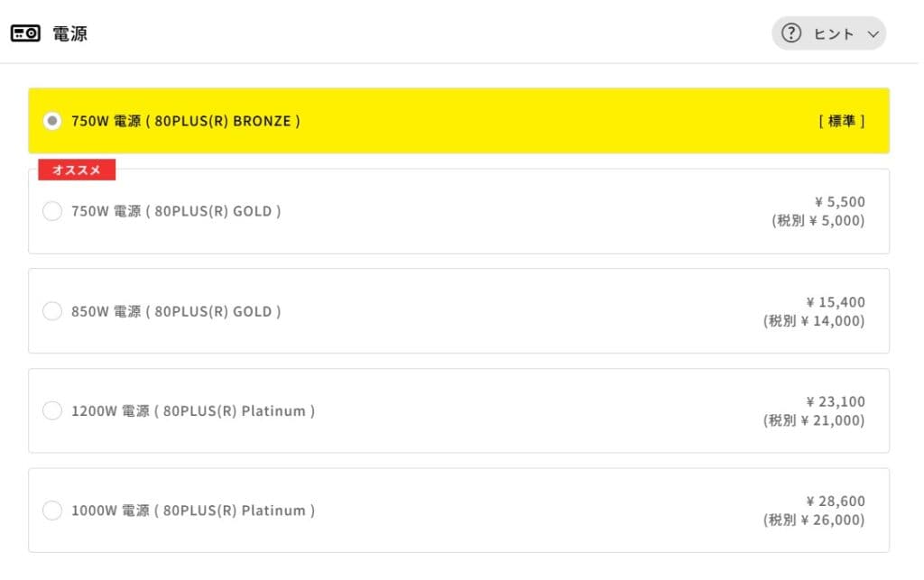Select the 850W GOLD radio button
Image resolution: width=924 pixels, height=580 pixels.
point(52,311)
